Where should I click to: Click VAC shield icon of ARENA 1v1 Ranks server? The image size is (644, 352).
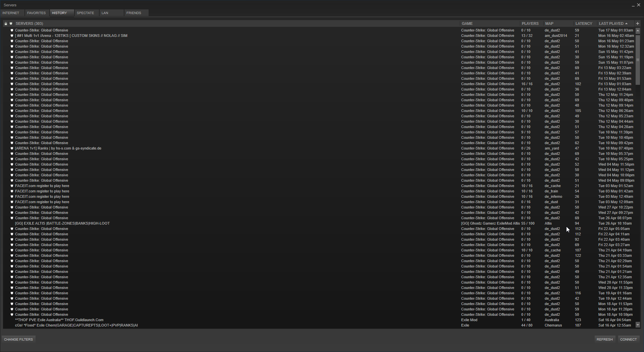[12, 148]
